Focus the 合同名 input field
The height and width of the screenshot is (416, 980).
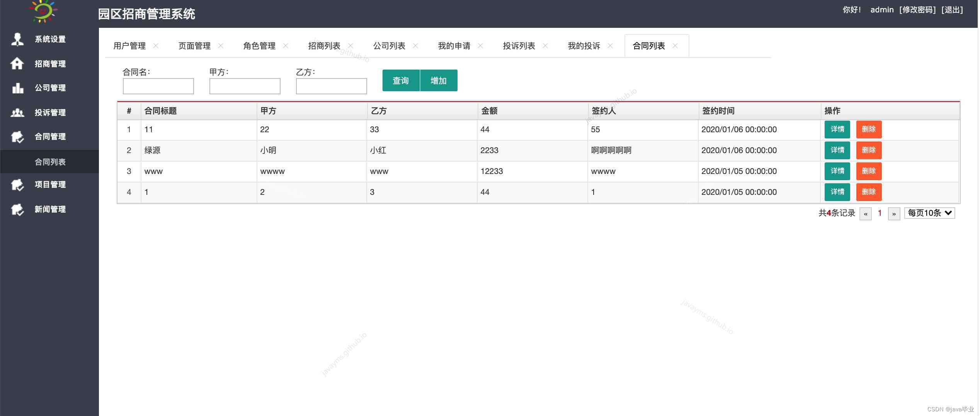(x=158, y=86)
